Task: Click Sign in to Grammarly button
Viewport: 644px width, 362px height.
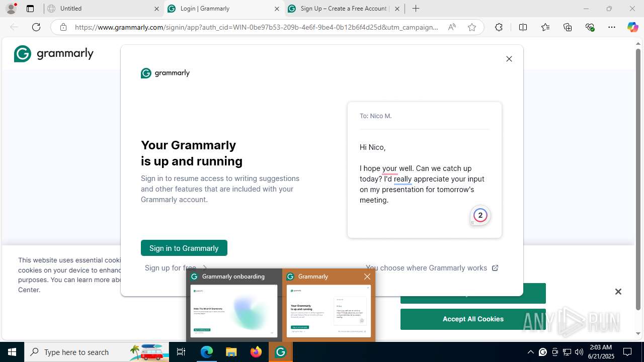Action: pyautogui.click(x=184, y=248)
